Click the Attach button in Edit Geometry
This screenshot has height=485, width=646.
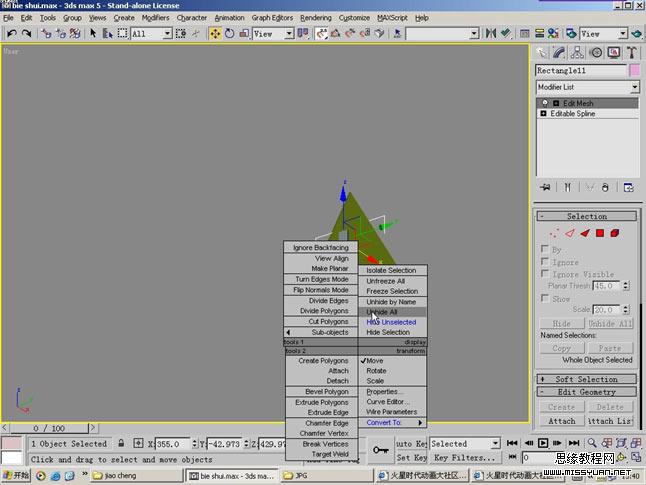pyautogui.click(x=562, y=421)
